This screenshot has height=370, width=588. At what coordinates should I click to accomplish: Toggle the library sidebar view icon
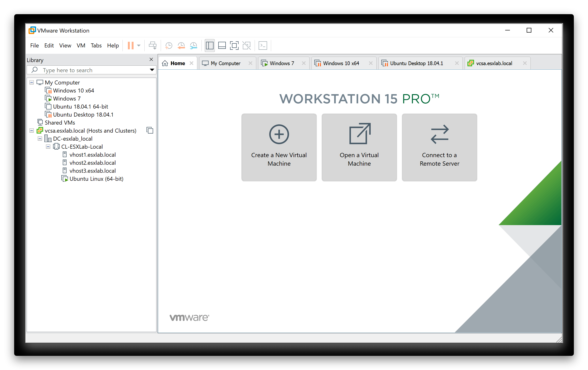pyautogui.click(x=210, y=46)
